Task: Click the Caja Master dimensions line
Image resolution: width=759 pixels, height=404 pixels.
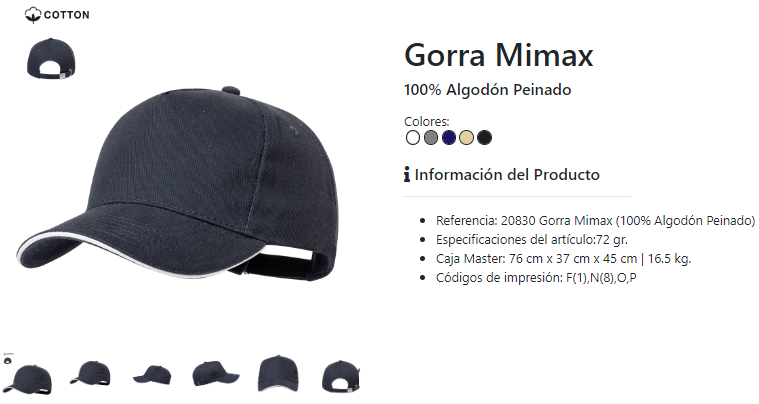Action: 563,259
